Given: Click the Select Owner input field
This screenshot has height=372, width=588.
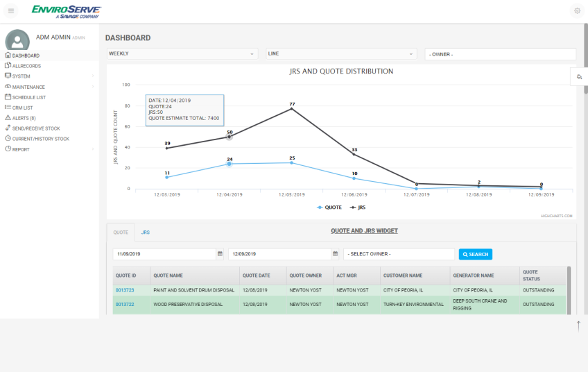Looking at the screenshot, I should [399, 254].
